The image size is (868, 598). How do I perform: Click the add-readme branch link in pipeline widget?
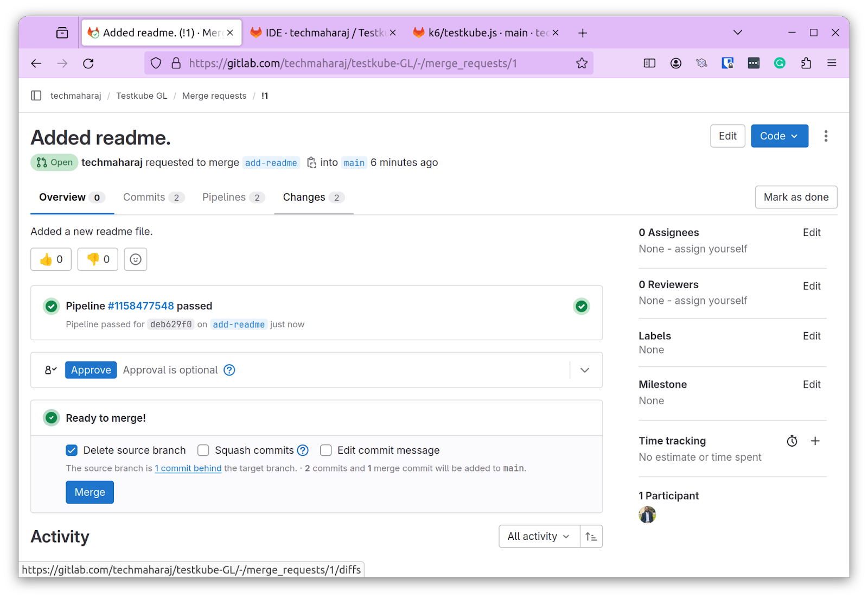[x=239, y=325]
